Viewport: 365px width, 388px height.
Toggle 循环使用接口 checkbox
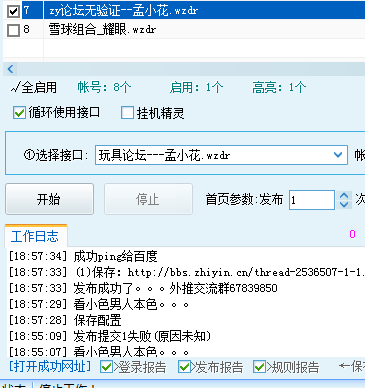tap(19, 113)
